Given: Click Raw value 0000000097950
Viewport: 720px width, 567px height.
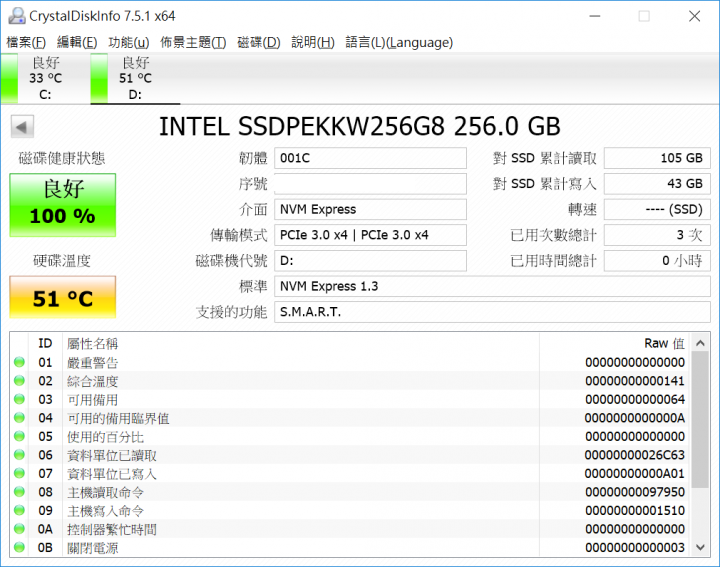Looking at the screenshot, I should click(x=635, y=492).
